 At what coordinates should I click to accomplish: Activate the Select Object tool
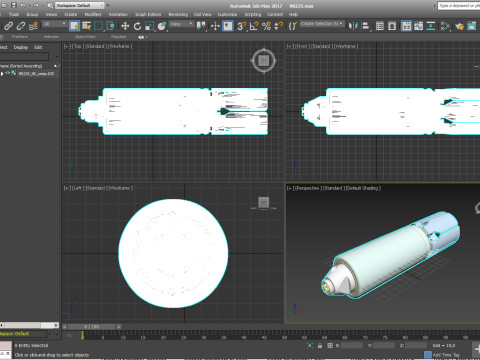(x=74, y=26)
